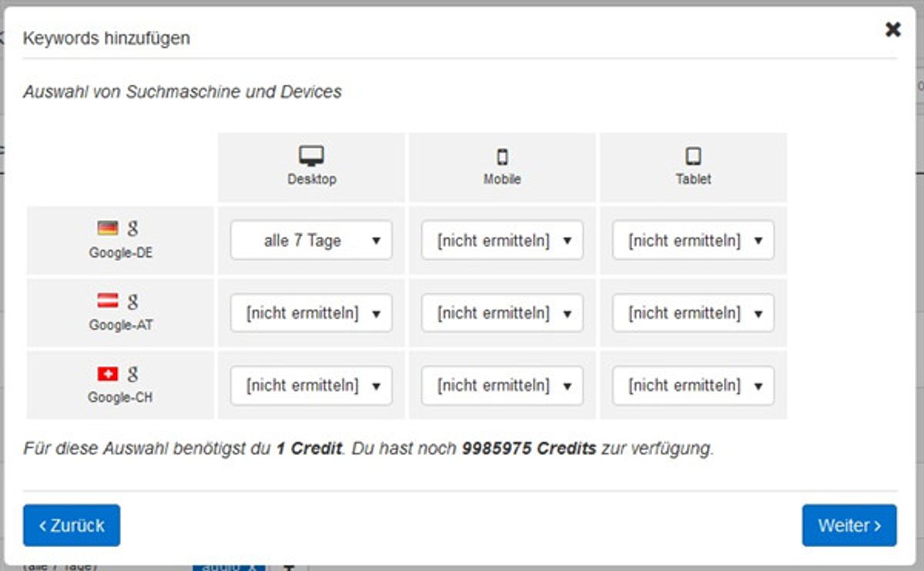This screenshot has width=924, height=571.
Task: Click the Mobile phone icon
Action: [502, 157]
